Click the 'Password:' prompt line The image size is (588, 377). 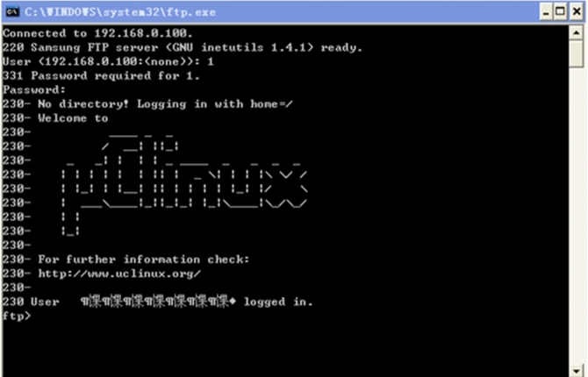click(33, 90)
